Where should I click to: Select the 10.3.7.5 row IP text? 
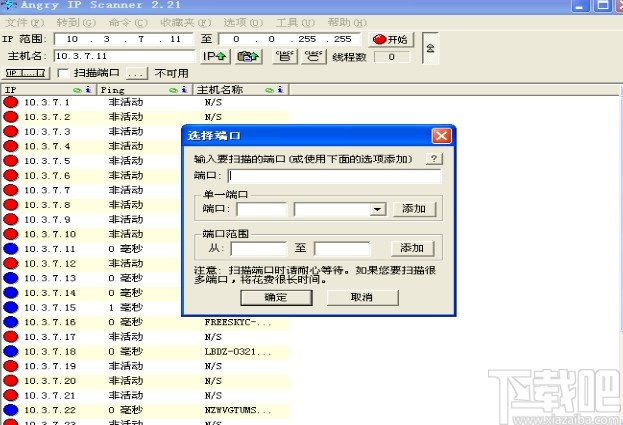(x=47, y=161)
